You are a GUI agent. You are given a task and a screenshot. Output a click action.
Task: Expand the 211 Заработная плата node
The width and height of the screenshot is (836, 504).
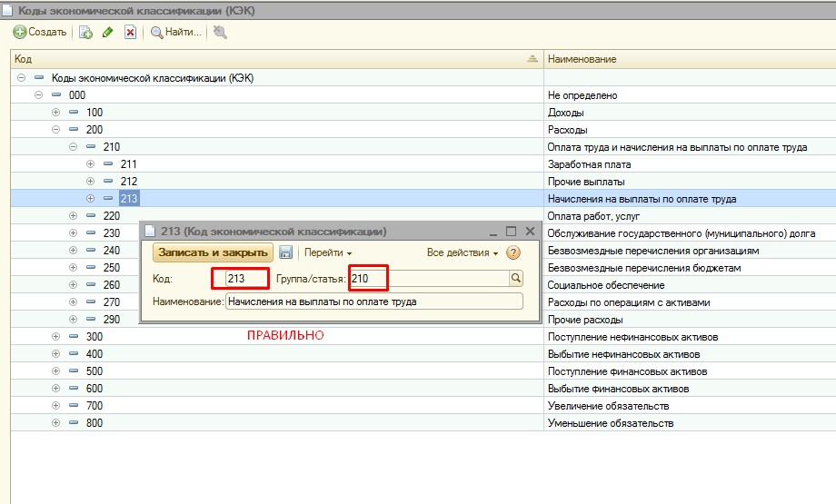(x=90, y=164)
